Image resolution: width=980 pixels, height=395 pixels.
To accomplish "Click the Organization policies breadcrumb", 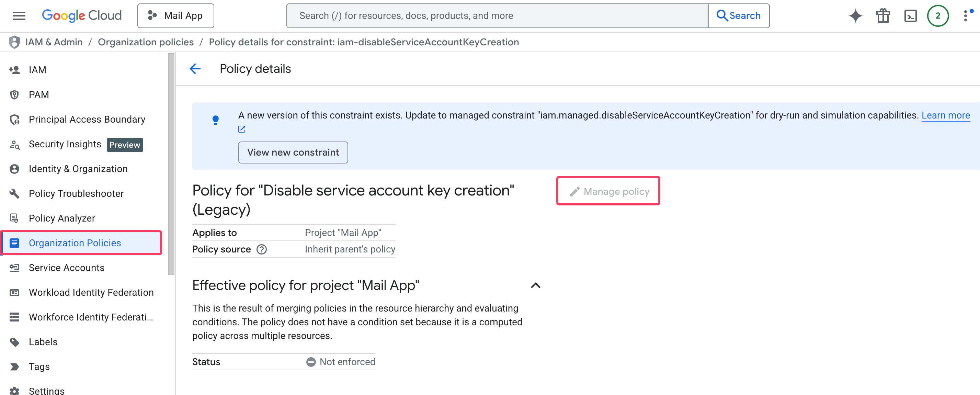I will [146, 42].
